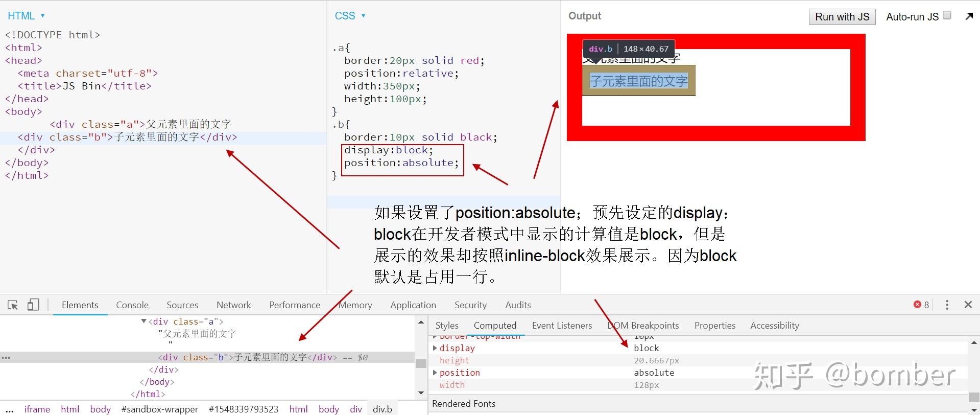Click the red error count indicator

pos(921,305)
